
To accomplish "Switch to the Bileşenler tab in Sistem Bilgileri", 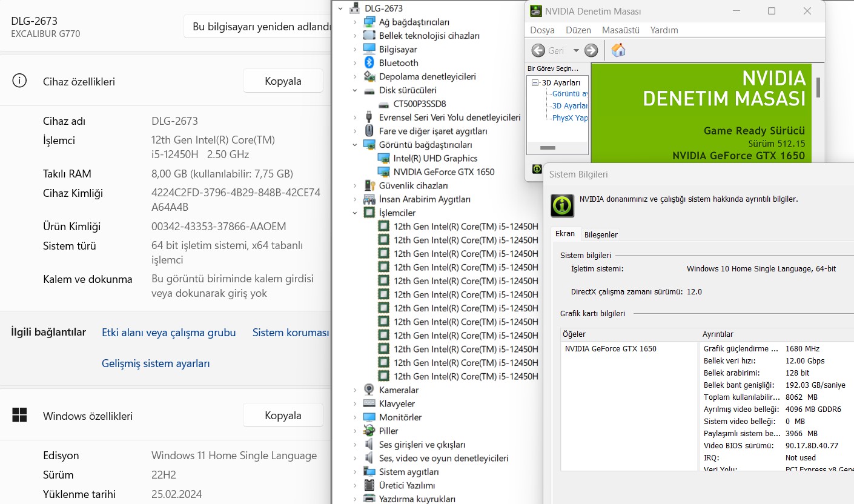I will pos(601,234).
